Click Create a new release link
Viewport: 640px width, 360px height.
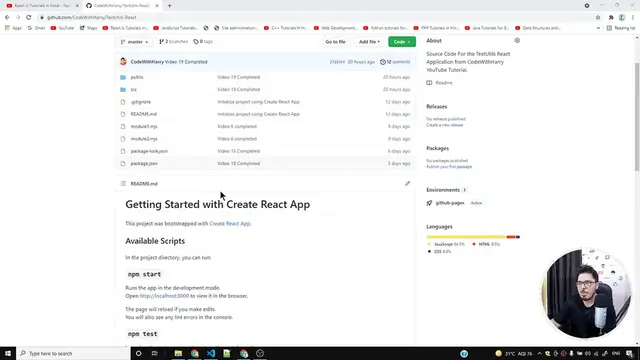click(x=444, y=125)
